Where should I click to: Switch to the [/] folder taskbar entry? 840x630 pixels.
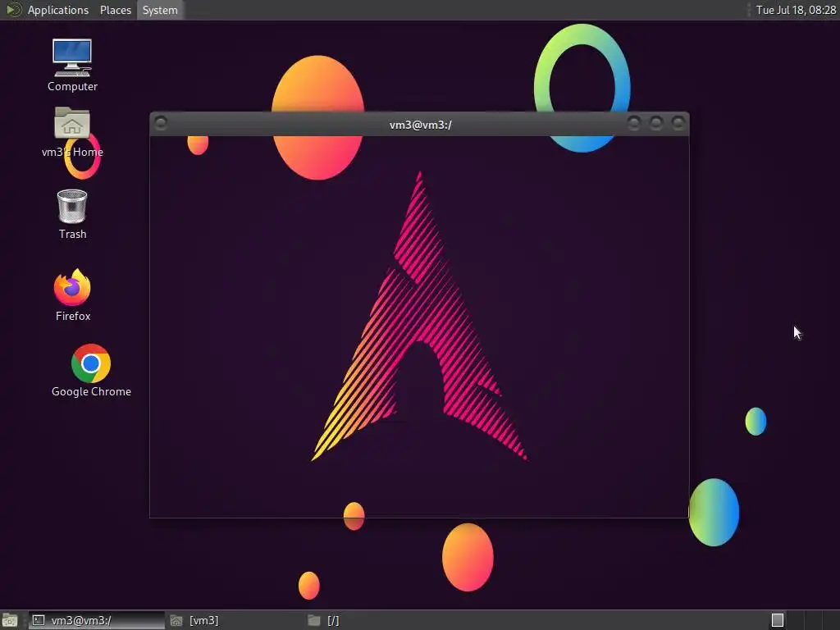(x=372, y=620)
